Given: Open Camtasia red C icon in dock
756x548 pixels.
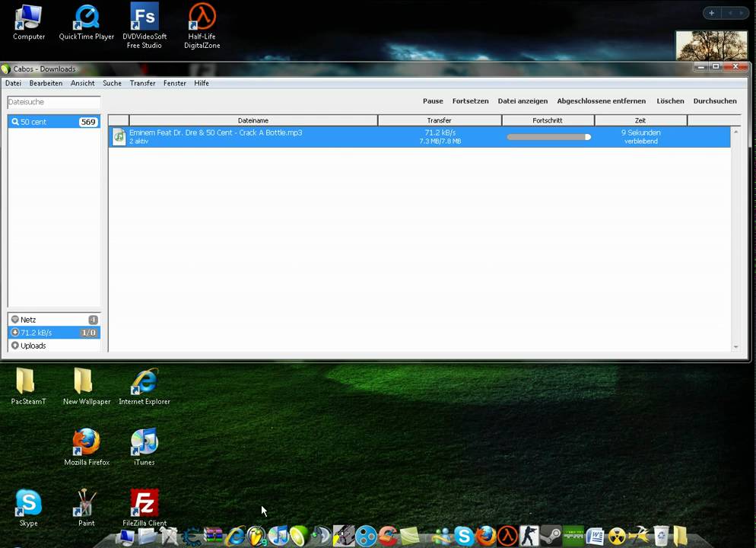Looking at the screenshot, I should coord(388,536).
